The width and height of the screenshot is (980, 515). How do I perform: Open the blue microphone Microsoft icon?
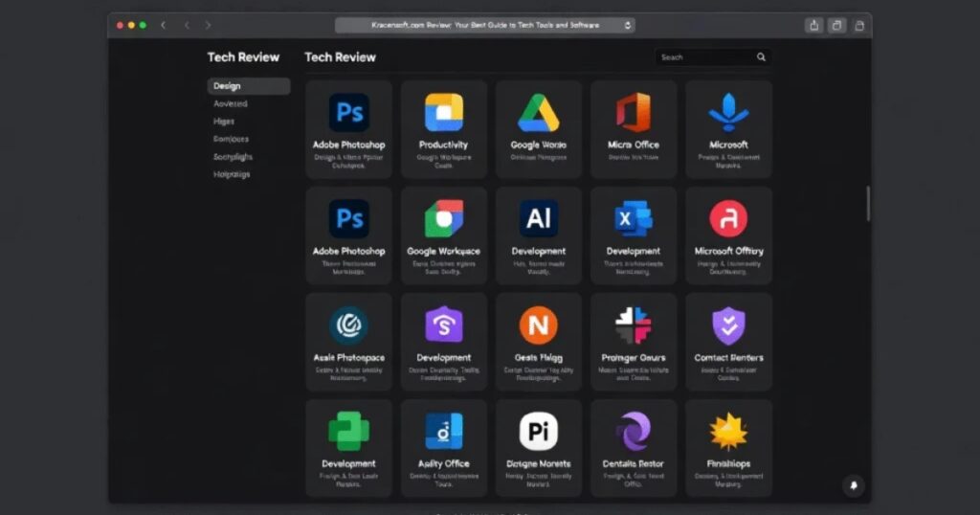point(728,113)
